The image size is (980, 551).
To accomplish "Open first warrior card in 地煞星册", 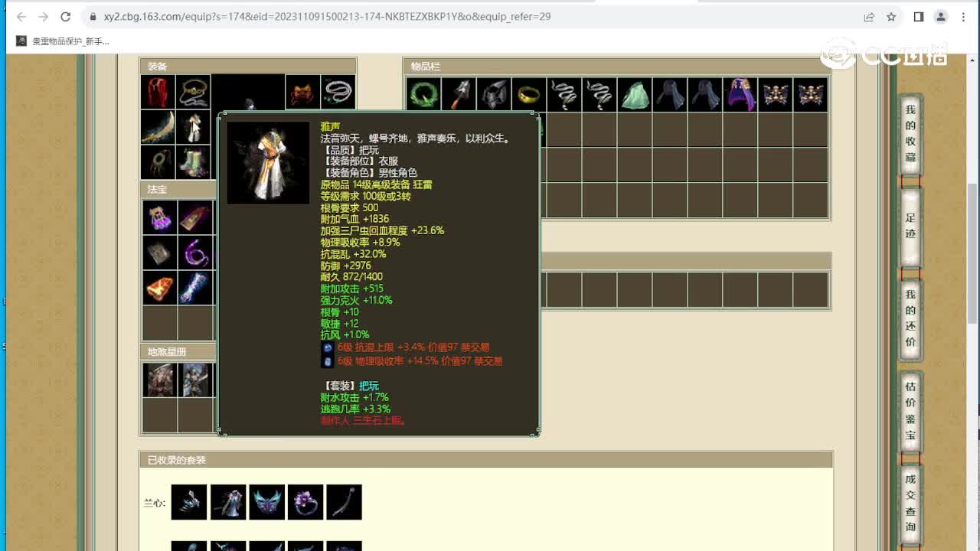I will (x=160, y=380).
